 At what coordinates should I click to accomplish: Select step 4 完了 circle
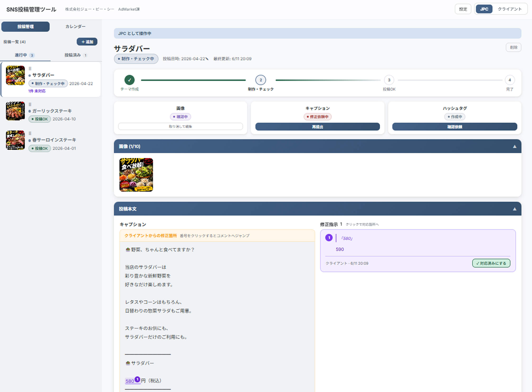pos(510,80)
